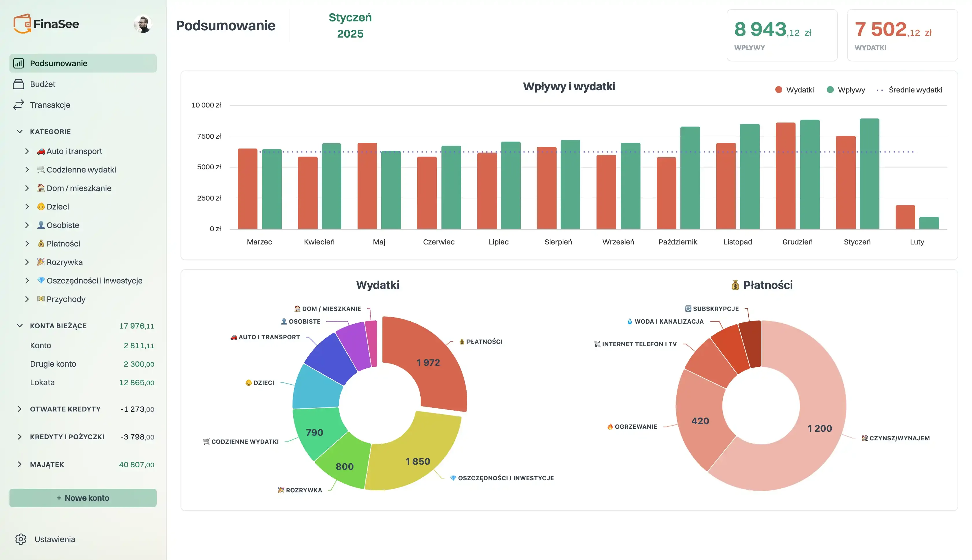Switch to the Podsumowanie view
Viewport: 972px width, 560px height.
click(x=58, y=63)
